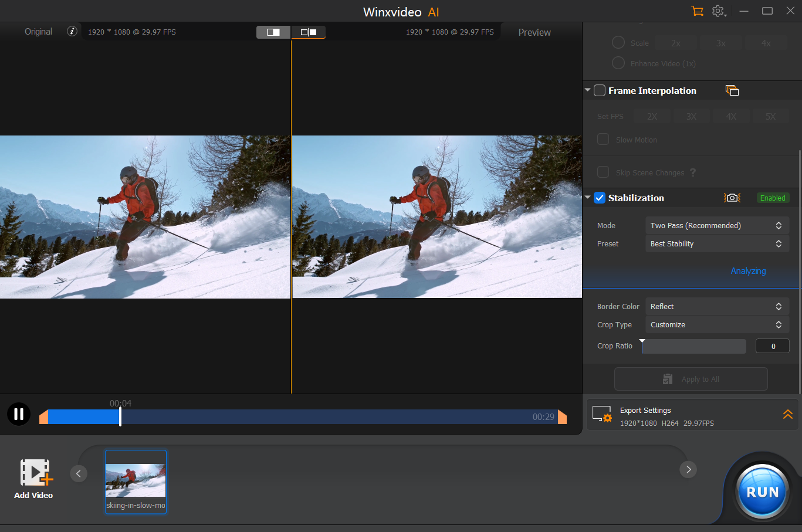Image resolution: width=802 pixels, height=532 pixels.
Task: Select the Enhance Video (1x) radio button
Action: tap(618, 63)
